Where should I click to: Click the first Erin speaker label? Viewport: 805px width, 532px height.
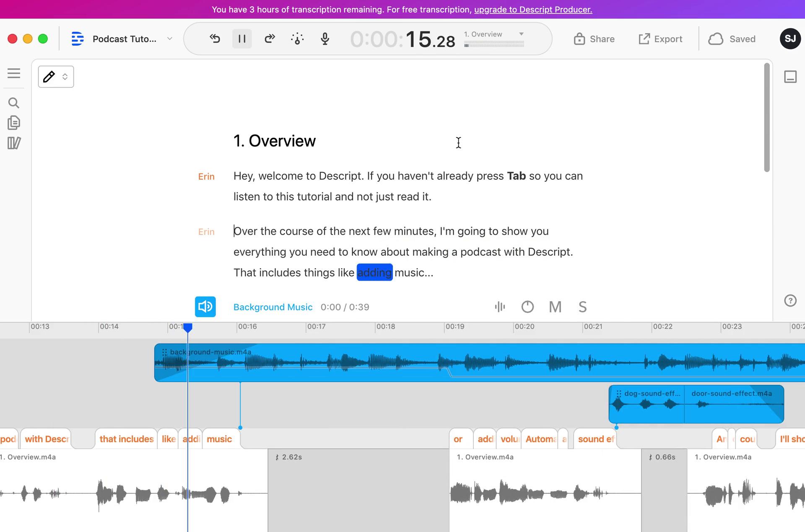click(x=206, y=177)
